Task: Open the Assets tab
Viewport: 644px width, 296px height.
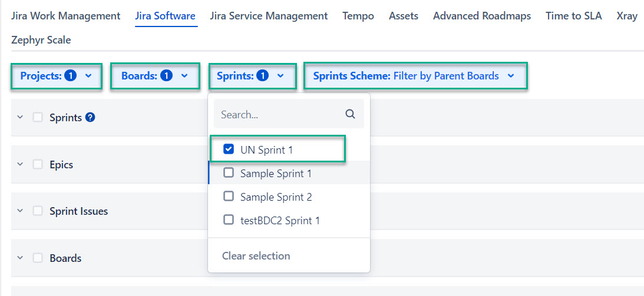Action: (404, 16)
